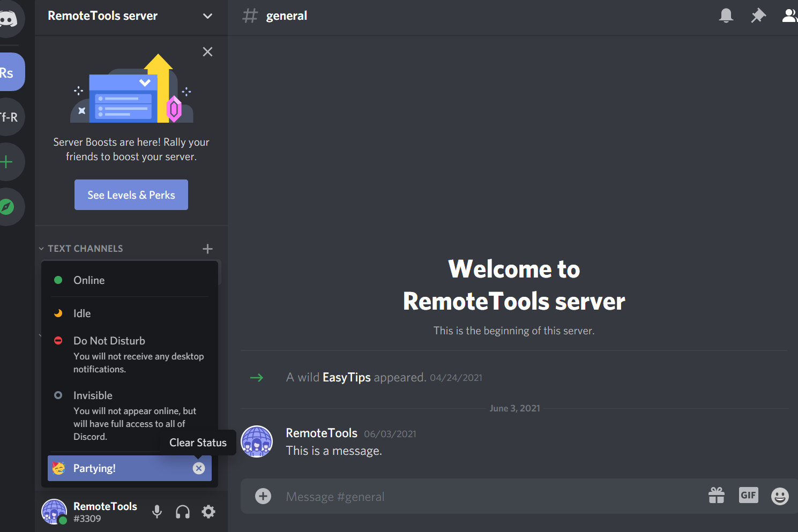The width and height of the screenshot is (798, 532).
Task: Open notification settings bell icon
Action: tap(726, 16)
